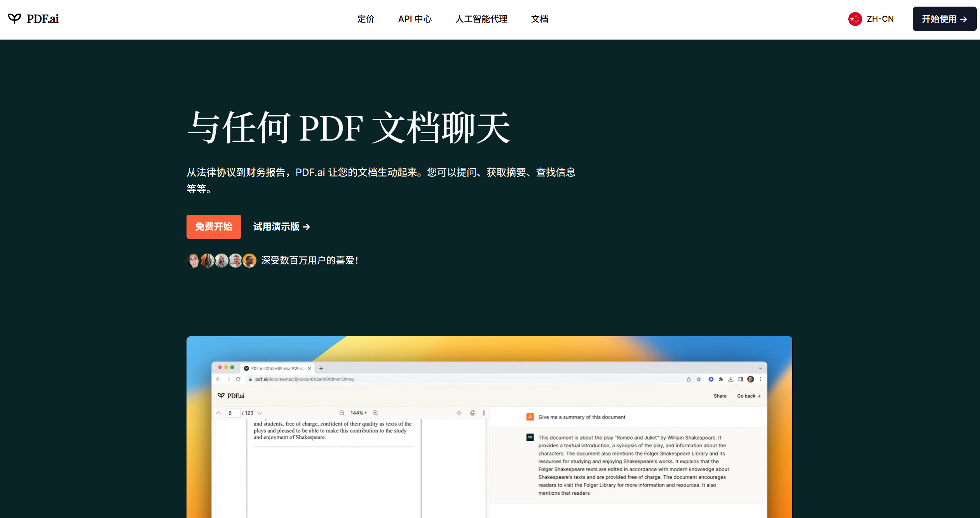The width and height of the screenshot is (980, 518).
Task: Activate the pan/move tool in the PDF toolbar
Action: pos(459,413)
